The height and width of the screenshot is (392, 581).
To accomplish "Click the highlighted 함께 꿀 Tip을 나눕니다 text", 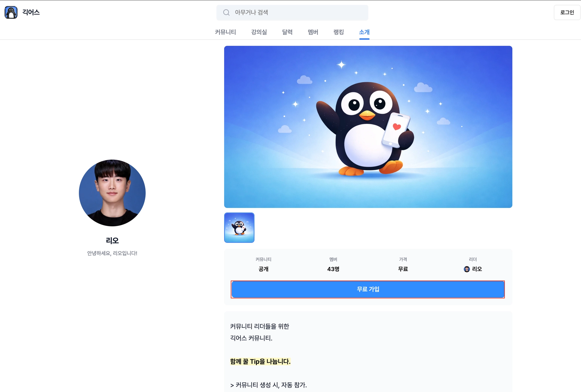I will tap(260, 361).
